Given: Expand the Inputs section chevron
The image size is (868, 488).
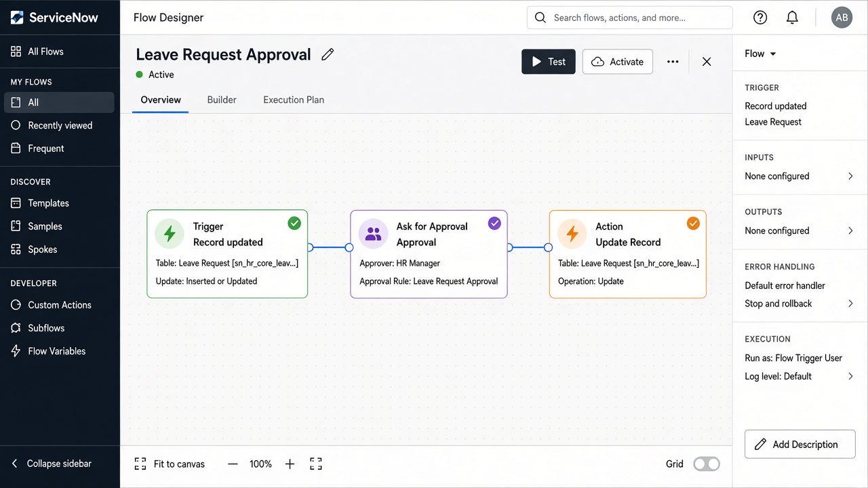Looking at the screenshot, I should (850, 176).
